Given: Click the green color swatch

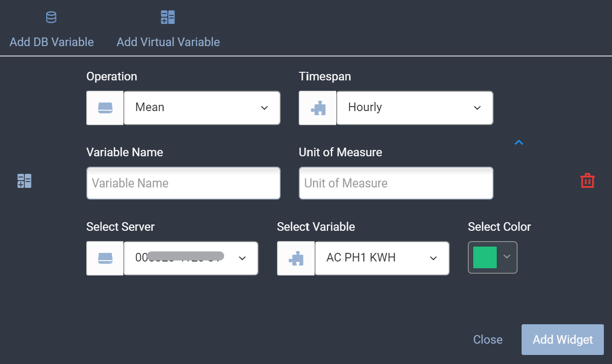Looking at the screenshot, I should [485, 257].
